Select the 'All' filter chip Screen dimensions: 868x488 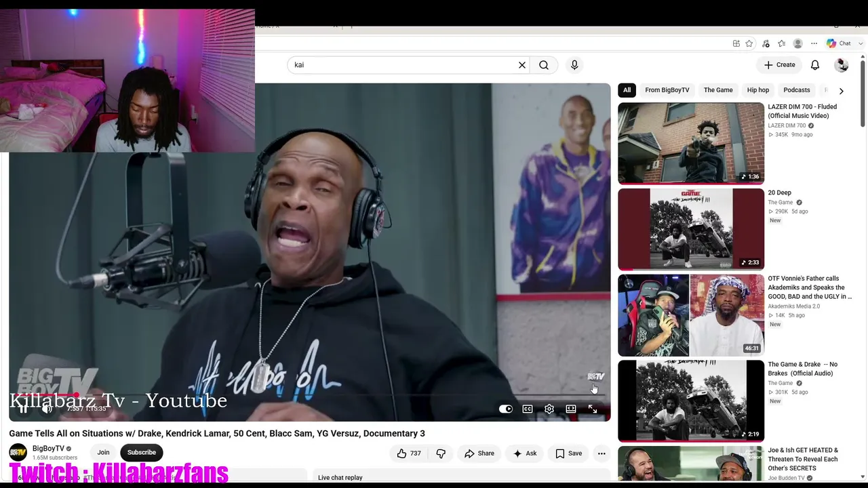(627, 90)
